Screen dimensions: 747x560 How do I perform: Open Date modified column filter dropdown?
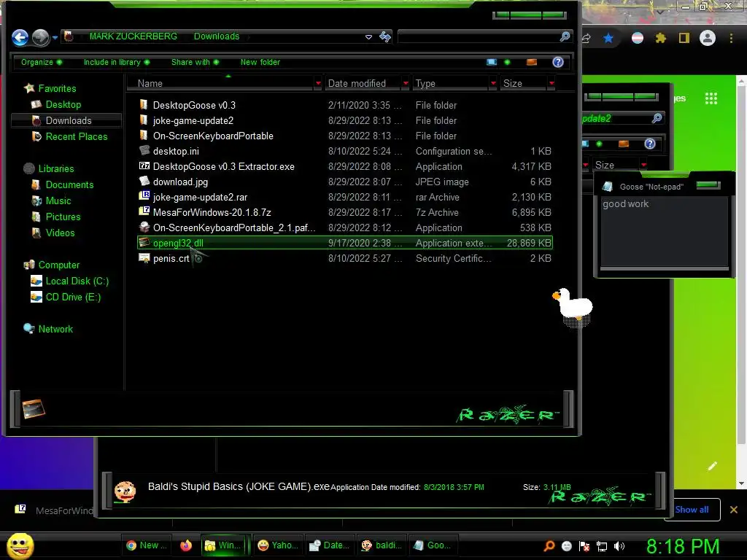[406, 83]
